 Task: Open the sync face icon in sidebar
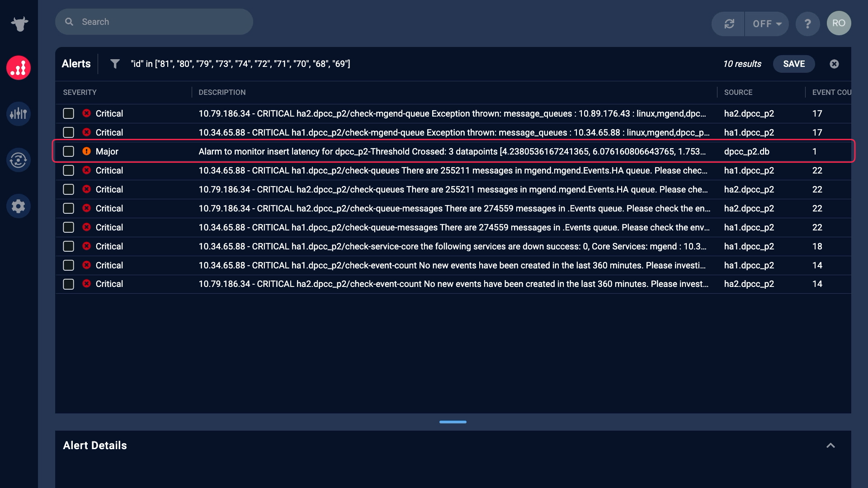[x=19, y=160]
